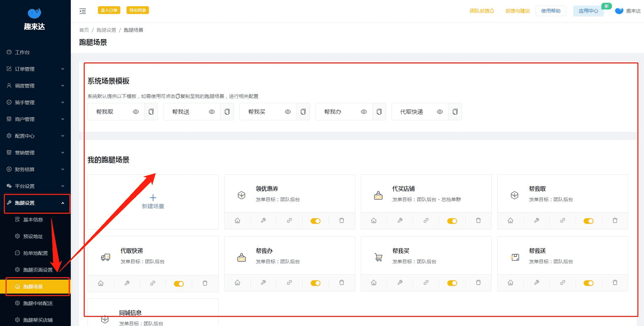The width and height of the screenshot is (644, 326).
Task: Copy link of the 帮我取 scene card
Action: 563,220
